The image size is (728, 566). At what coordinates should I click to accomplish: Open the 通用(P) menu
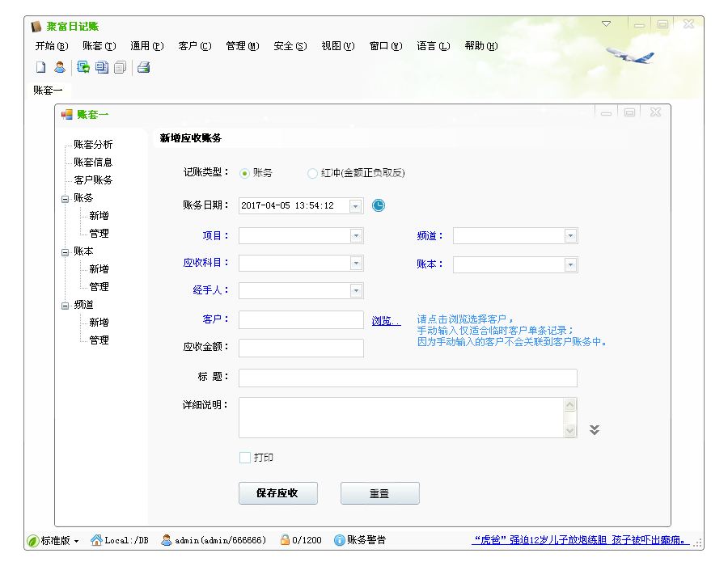146,46
